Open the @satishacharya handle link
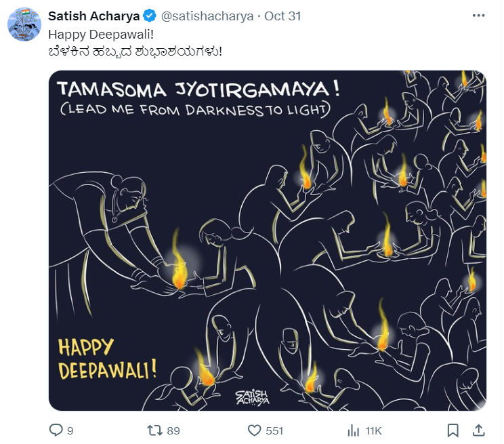 [207, 16]
